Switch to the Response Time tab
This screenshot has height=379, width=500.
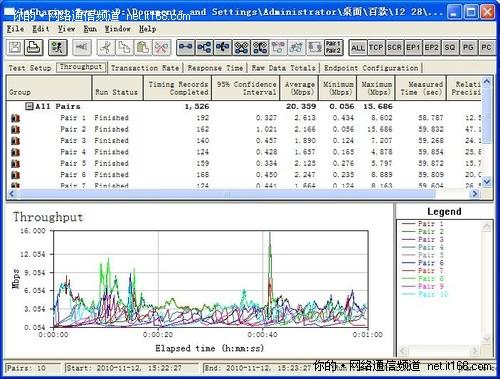click(x=215, y=68)
